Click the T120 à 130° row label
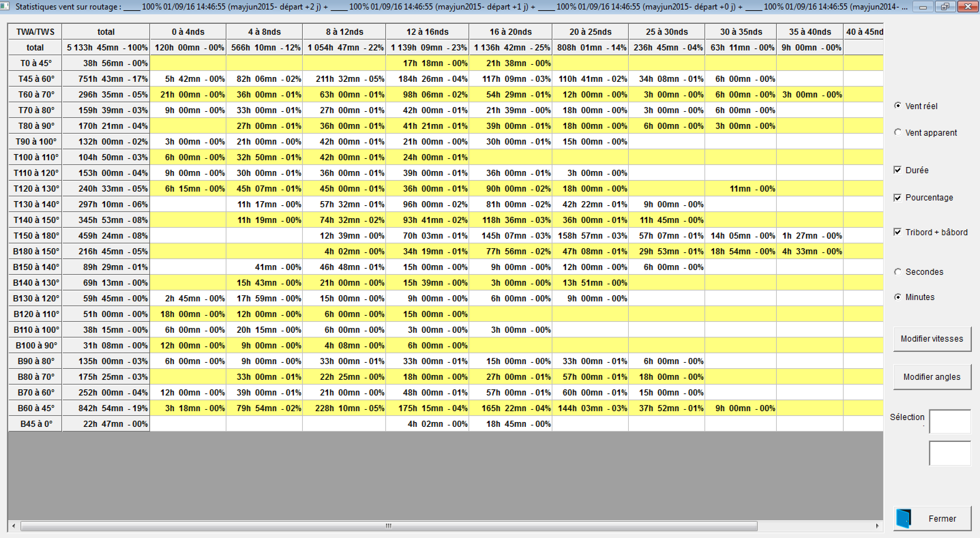 (x=35, y=189)
